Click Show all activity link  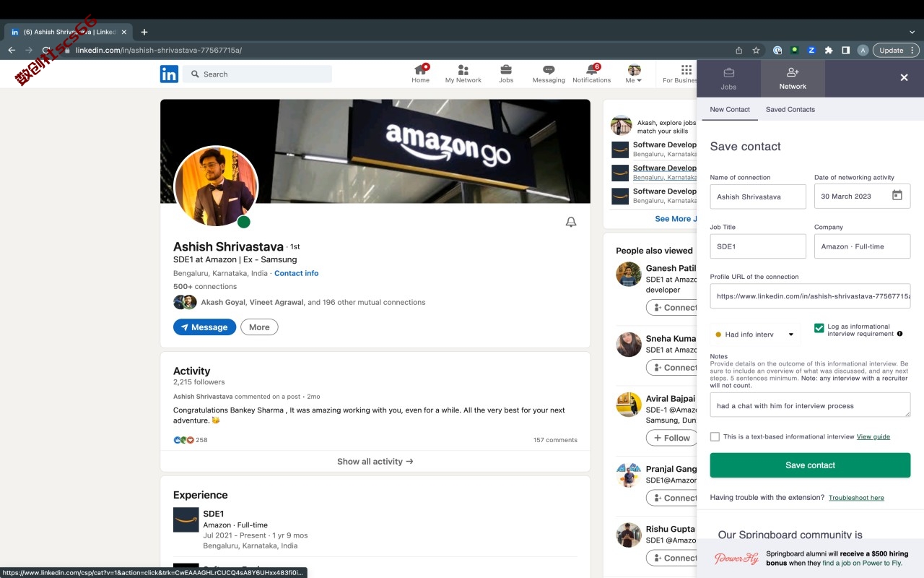(375, 461)
